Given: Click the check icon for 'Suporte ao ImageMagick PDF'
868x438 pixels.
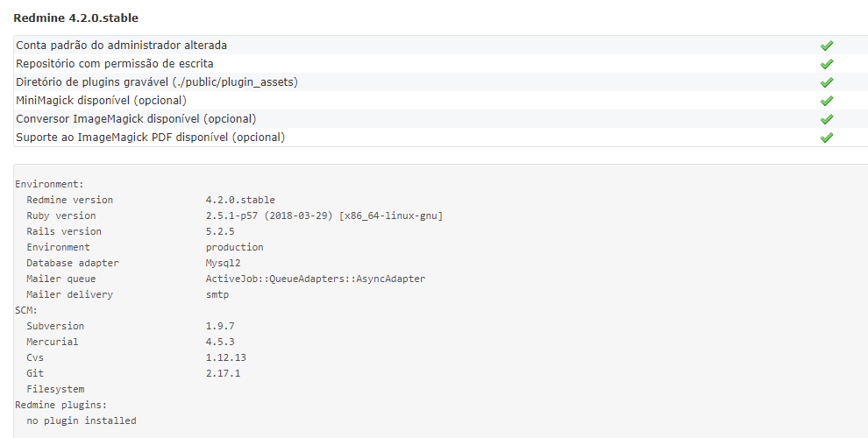Looking at the screenshot, I should [x=827, y=138].
